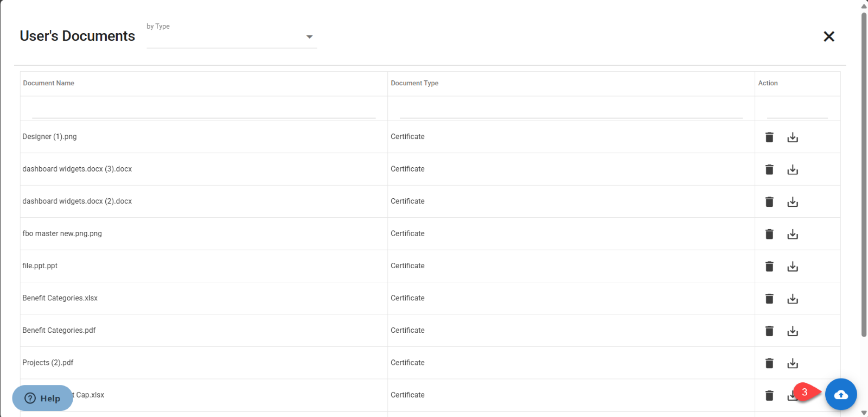Close the User's Documents dialog
The width and height of the screenshot is (868, 417).
point(828,36)
